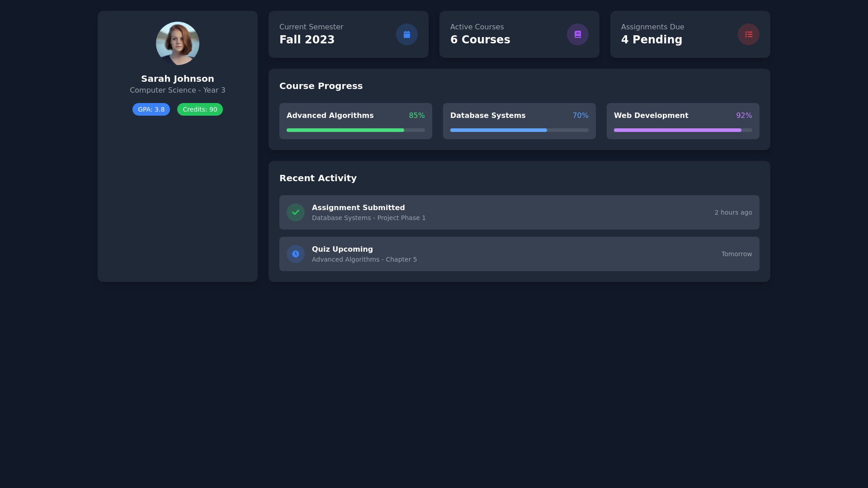Click the blue clock icon for Quiz Upcoming
868x488 pixels.
[295, 253]
